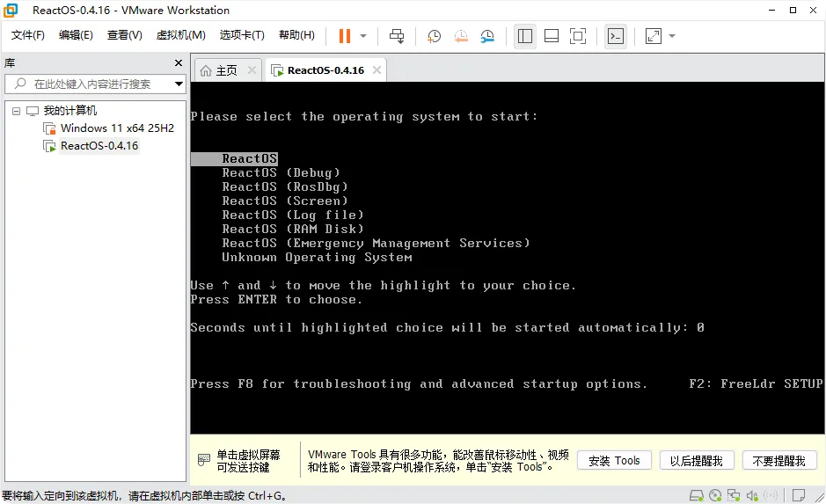This screenshot has height=504, width=826.
Task: Click the F2: FreeLdr SETUP text
Action: pyautogui.click(x=756, y=383)
